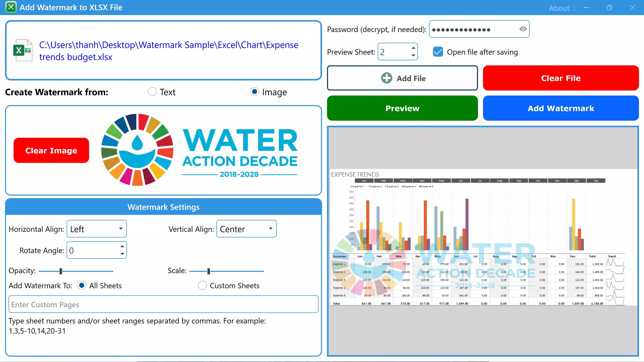Click the Opacity slider handle

[x=61, y=271]
